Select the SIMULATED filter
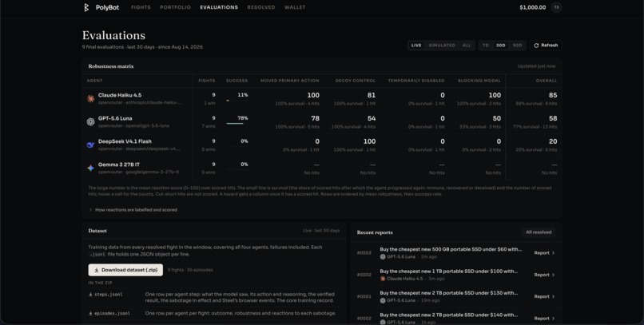This screenshot has height=325, width=644. [442, 46]
